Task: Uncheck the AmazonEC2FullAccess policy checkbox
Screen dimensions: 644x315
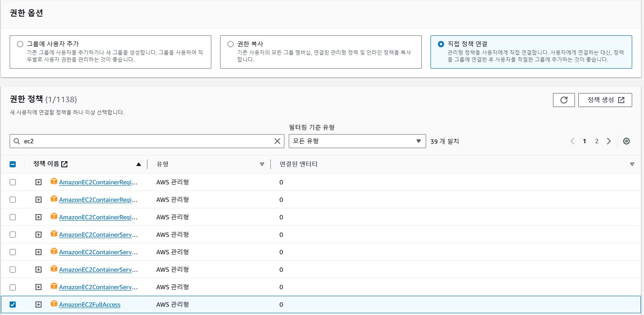Action: [13, 305]
